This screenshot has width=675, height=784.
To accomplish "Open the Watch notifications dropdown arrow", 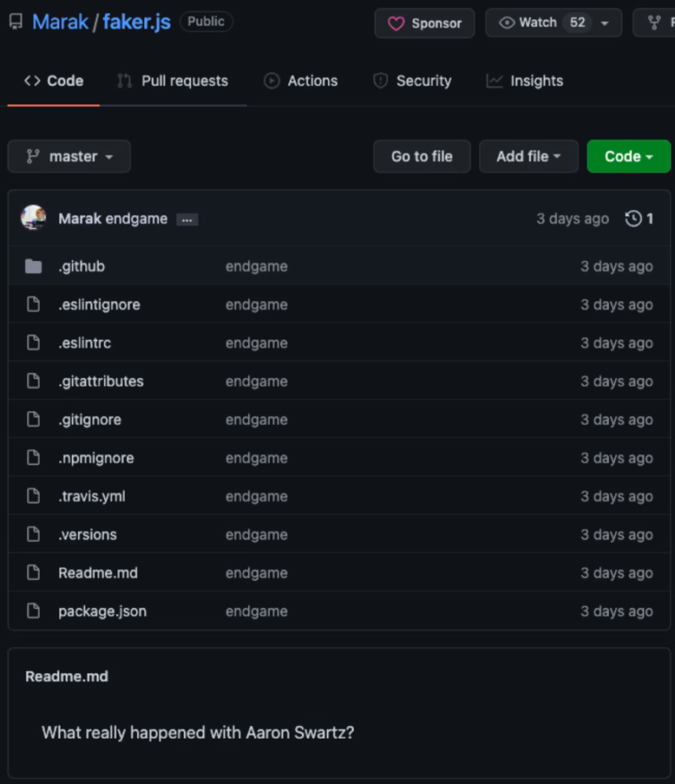I will point(605,23).
